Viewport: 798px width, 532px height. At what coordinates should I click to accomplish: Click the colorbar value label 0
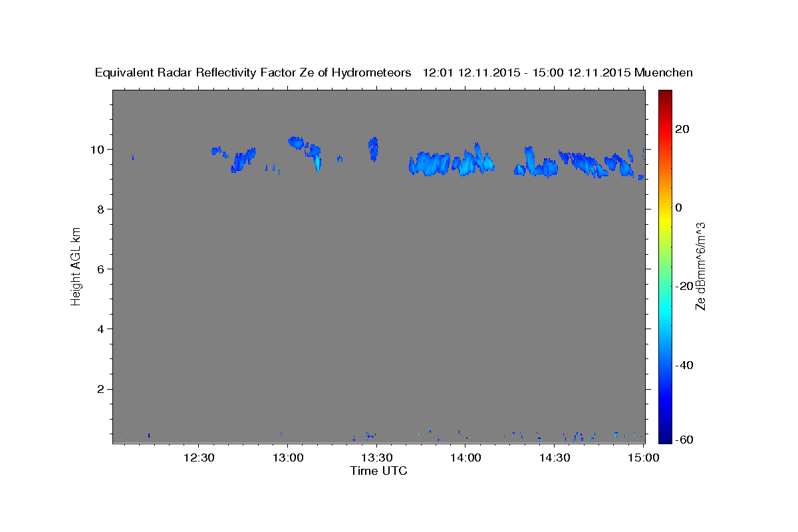pyautogui.click(x=678, y=207)
